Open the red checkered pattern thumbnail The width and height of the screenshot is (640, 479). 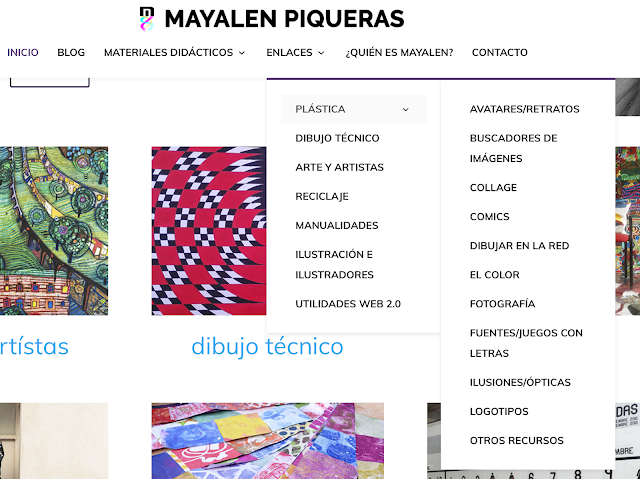(209, 231)
